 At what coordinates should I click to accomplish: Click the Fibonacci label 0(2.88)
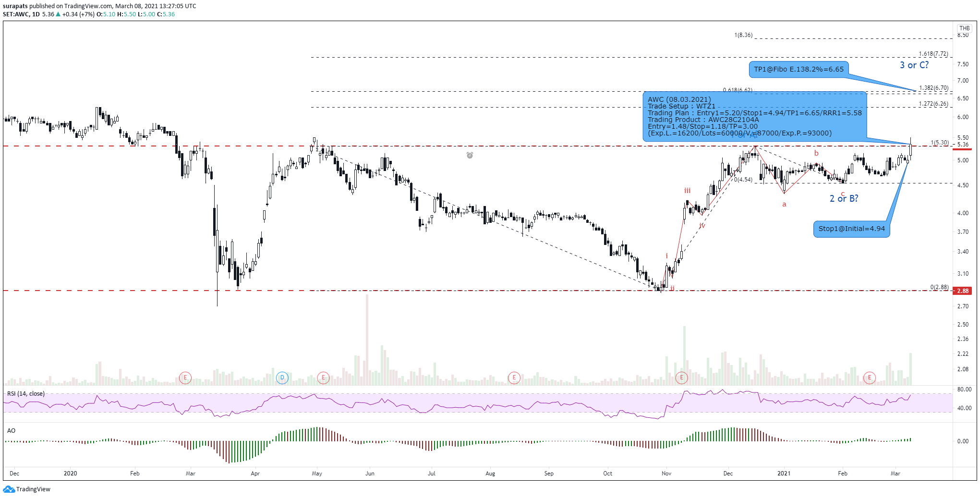click(x=939, y=287)
